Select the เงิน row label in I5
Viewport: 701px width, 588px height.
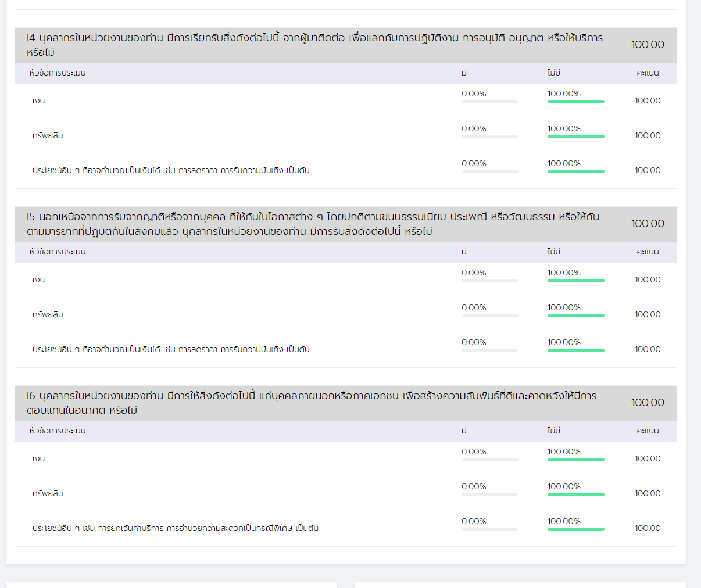pyautogui.click(x=39, y=280)
